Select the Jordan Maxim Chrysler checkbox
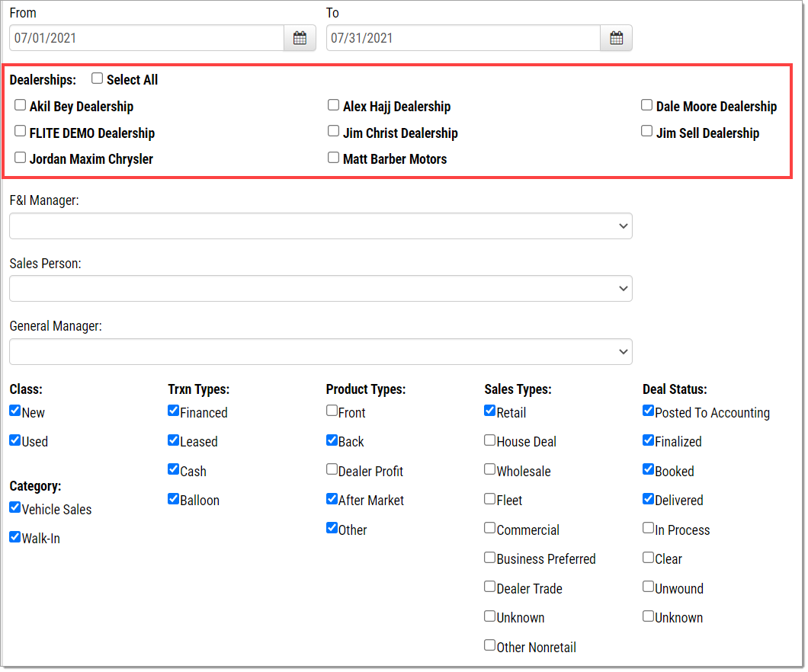The height and width of the screenshot is (672, 808). coord(20,157)
